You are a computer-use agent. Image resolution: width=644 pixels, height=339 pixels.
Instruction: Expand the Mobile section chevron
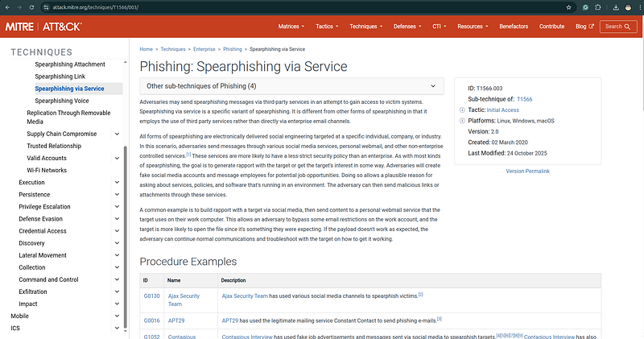point(117,316)
